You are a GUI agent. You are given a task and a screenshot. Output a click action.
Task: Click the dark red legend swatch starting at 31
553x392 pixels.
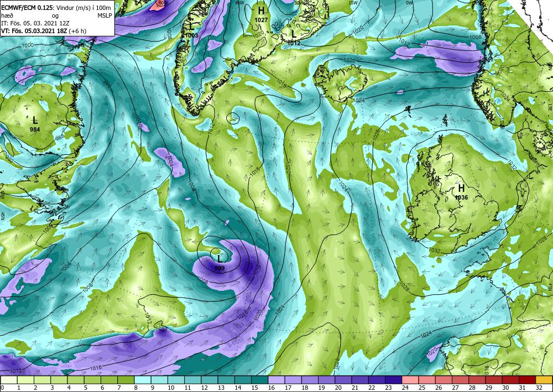[527, 380]
